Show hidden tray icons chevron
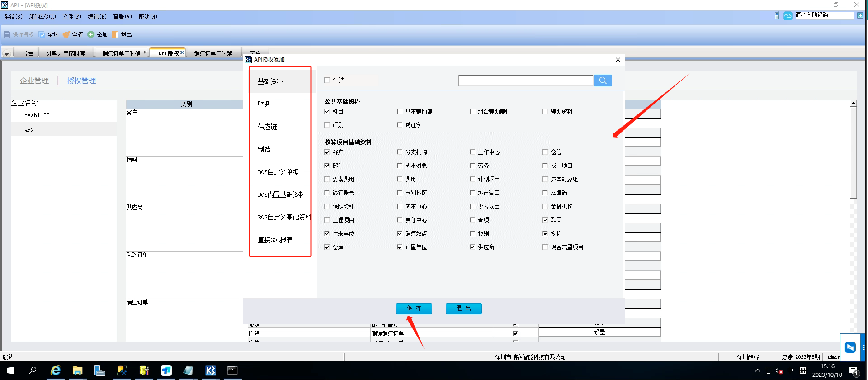The height and width of the screenshot is (380, 868). coord(758,370)
